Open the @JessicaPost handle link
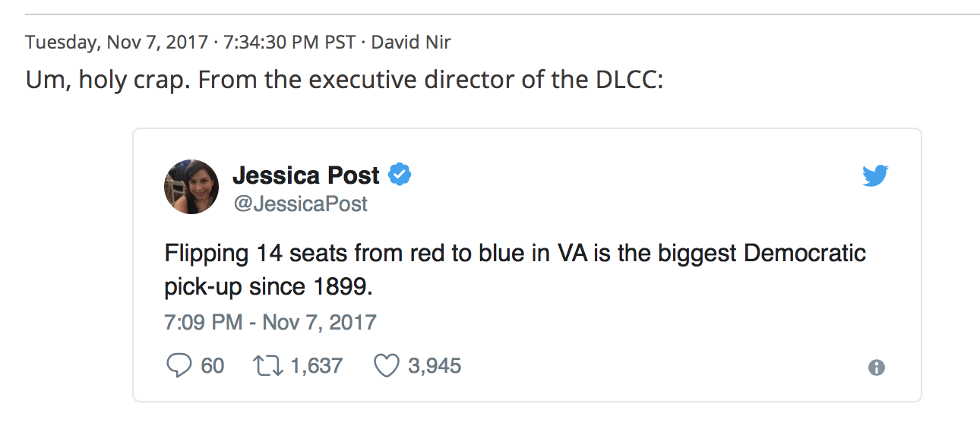 click(300, 204)
